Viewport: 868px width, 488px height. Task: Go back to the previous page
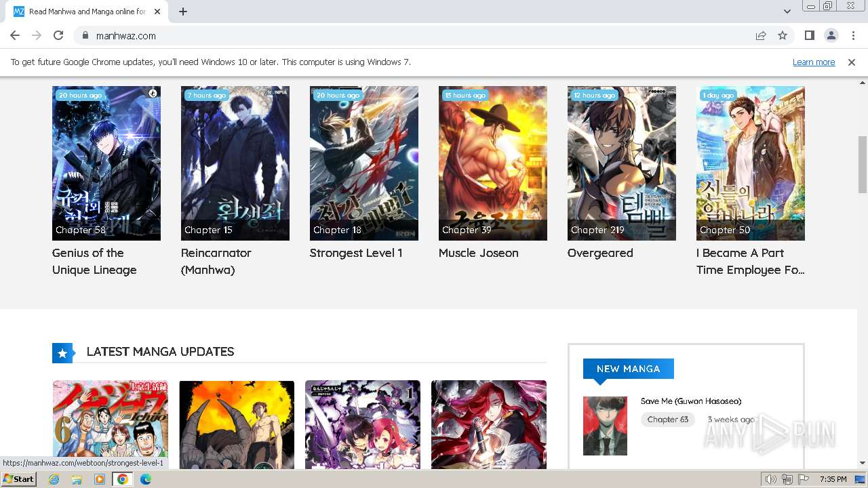15,35
